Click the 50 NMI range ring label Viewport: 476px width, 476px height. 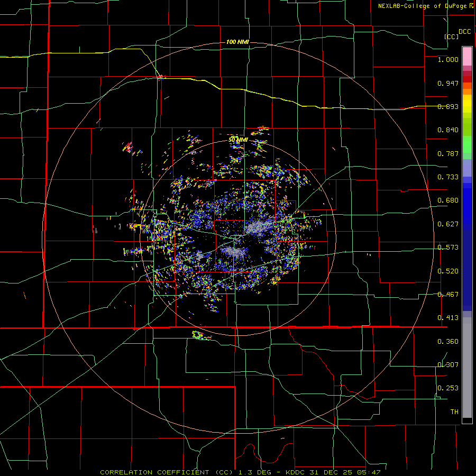pyautogui.click(x=238, y=140)
